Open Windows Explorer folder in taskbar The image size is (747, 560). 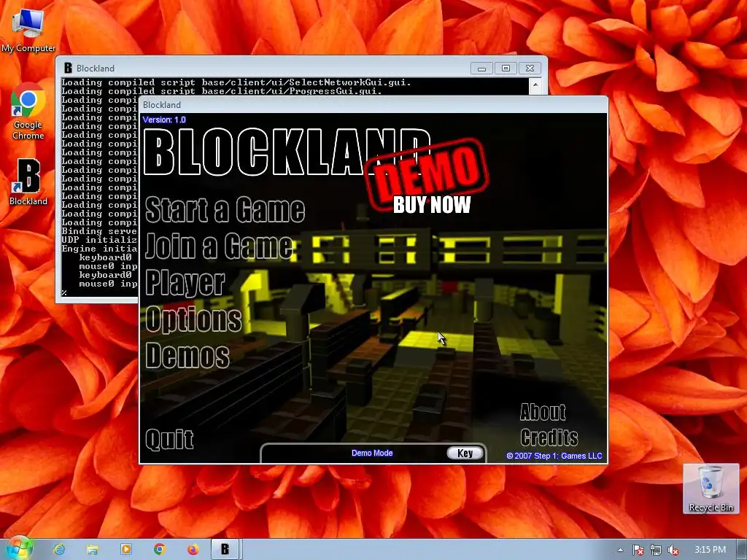click(93, 550)
